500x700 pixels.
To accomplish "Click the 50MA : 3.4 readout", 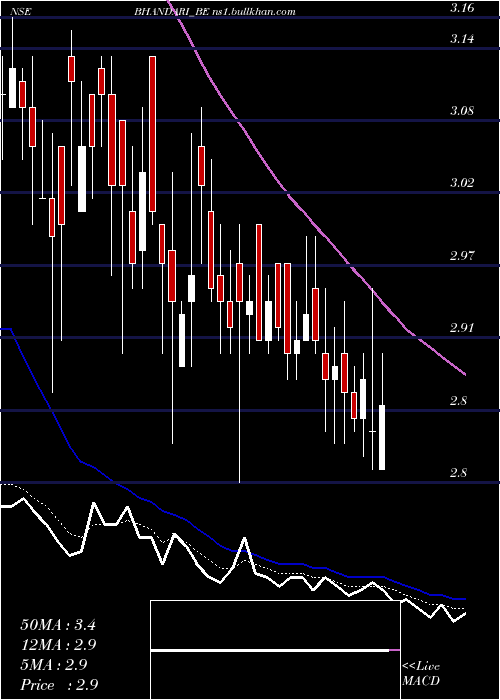I will click(x=58, y=625).
